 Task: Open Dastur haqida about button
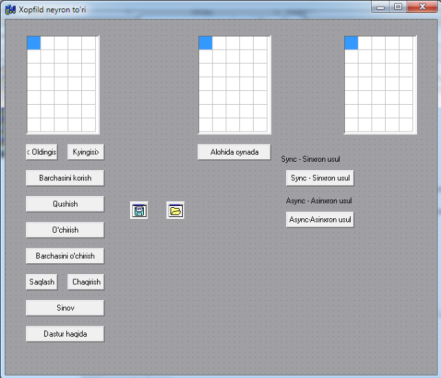[65, 334]
